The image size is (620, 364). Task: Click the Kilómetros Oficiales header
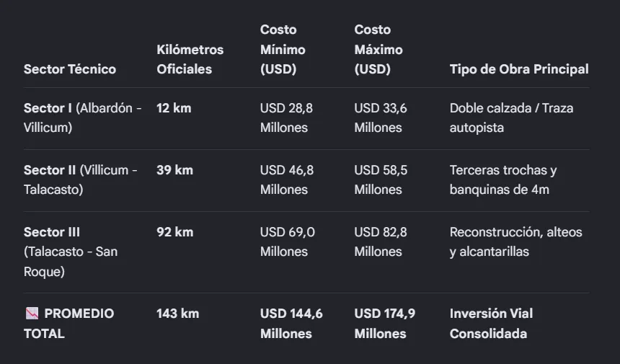click(190, 59)
